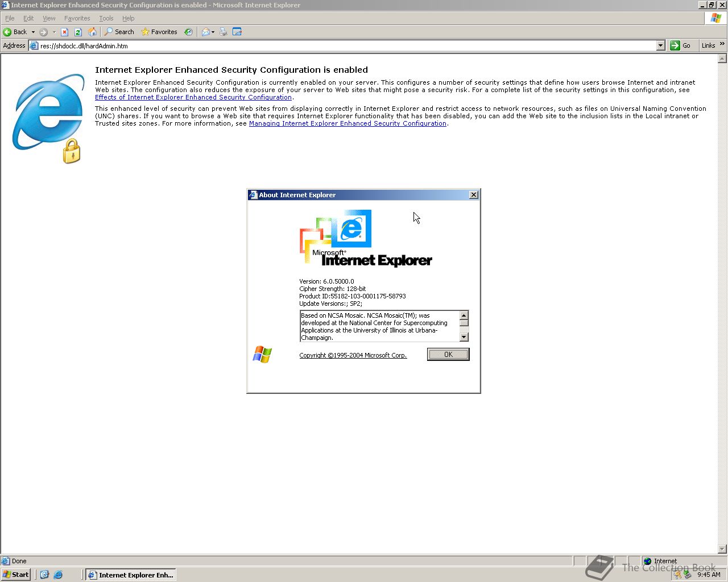
Task: Open the Favorites pane star button
Action: pos(159,32)
